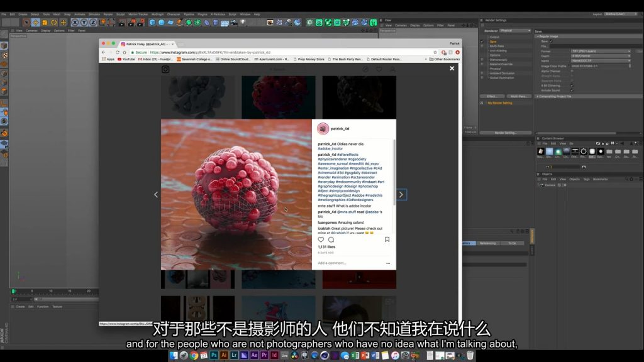644x362 pixels.
Task: Toggle the 8 Bit Dithering checkbox
Action: coord(572,85)
